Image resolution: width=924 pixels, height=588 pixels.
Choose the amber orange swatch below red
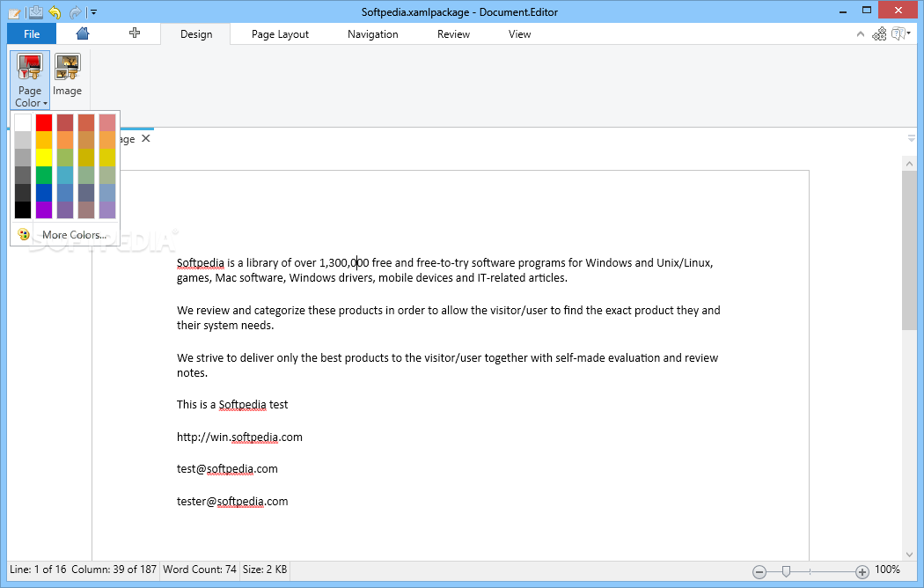point(44,140)
